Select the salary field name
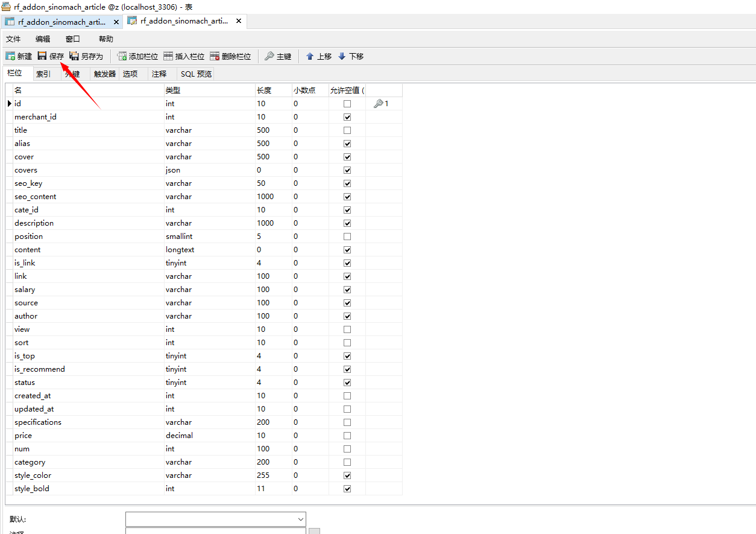This screenshot has height=534, width=756. pos(89,290)
